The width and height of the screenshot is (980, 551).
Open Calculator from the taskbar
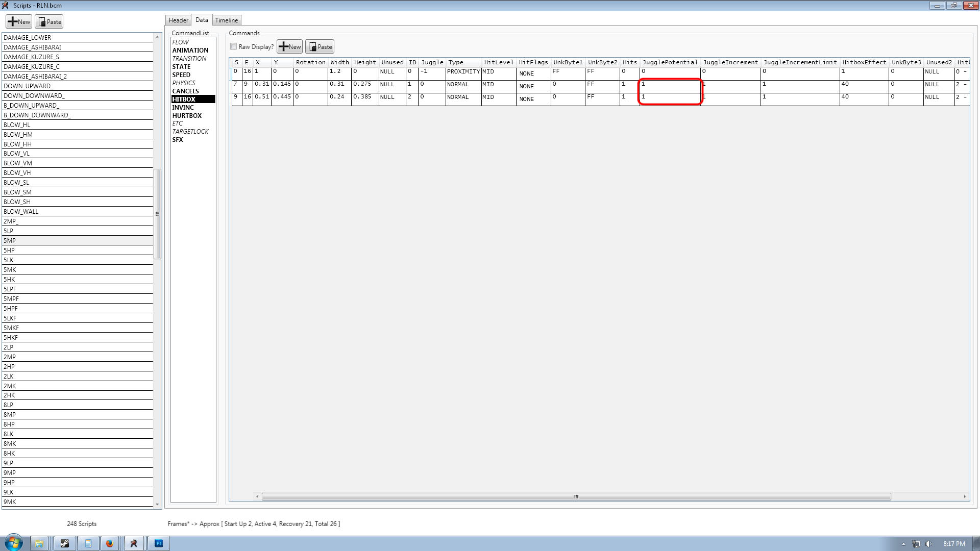[x=88, y=543]
